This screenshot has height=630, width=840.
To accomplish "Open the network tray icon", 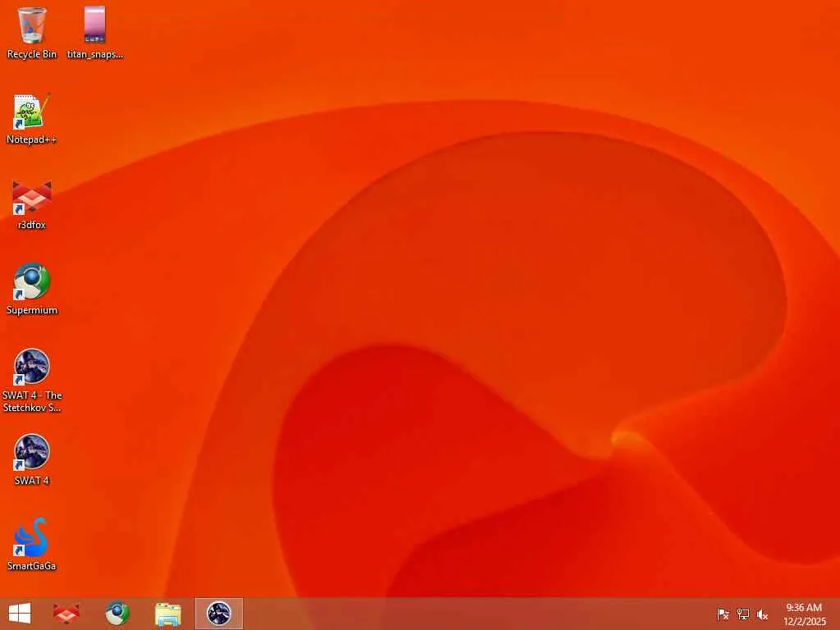I will (742, 614).
